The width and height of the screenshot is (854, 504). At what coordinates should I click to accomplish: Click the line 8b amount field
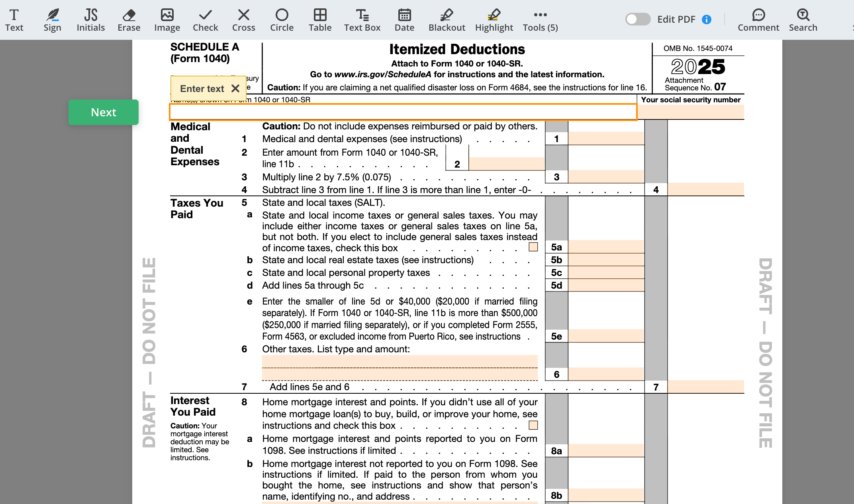coord(606,495)
